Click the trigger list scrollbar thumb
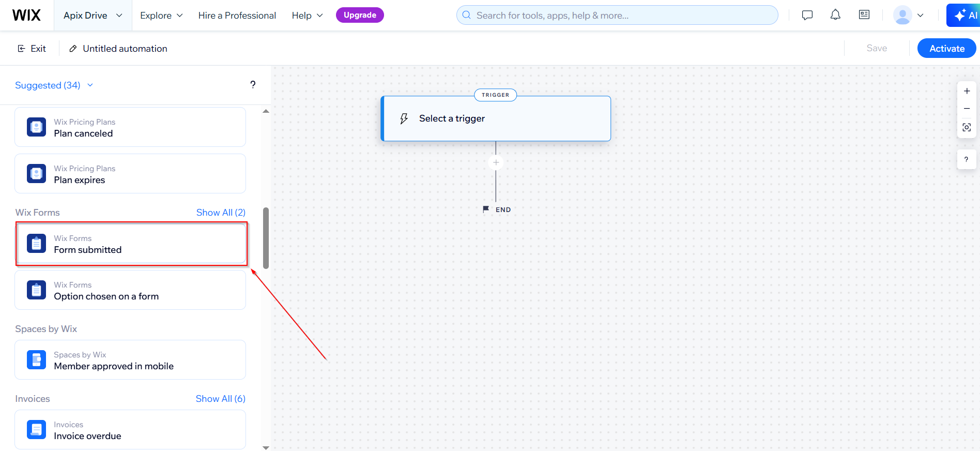 266,238
